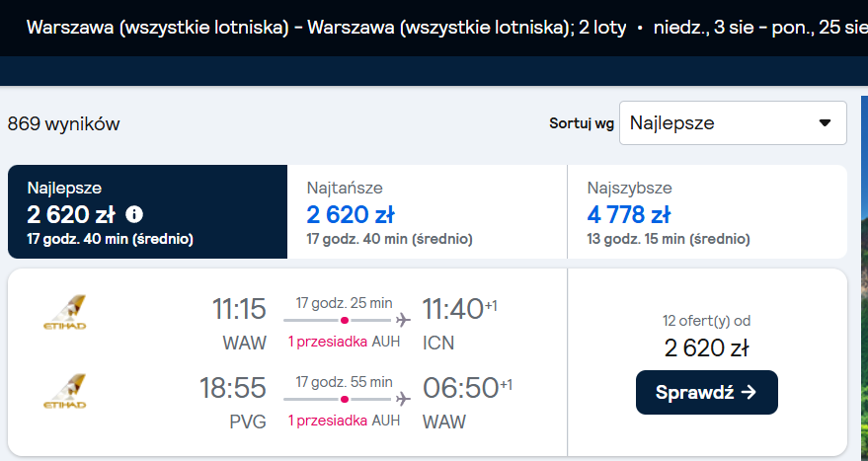This screenshot has width=868, height=461.
Task: Click the info icon next to 2 620 zł
Action: coord(134,214)
